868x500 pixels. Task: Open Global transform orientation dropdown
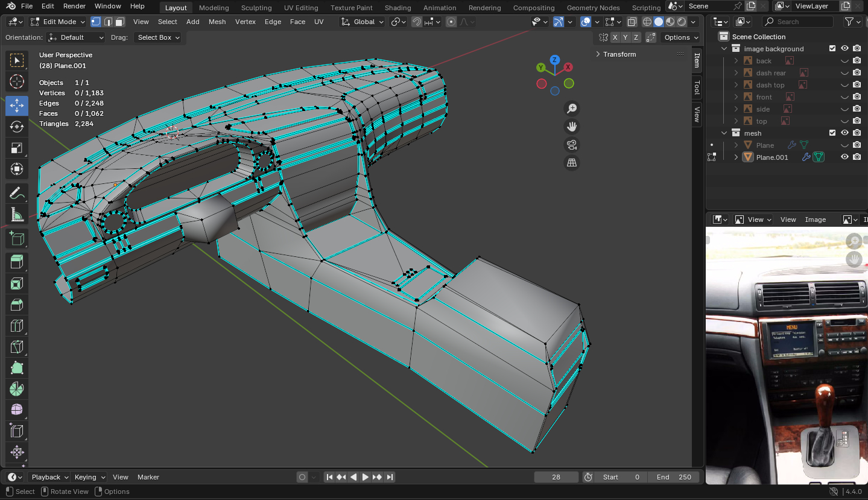click(362, 22)
